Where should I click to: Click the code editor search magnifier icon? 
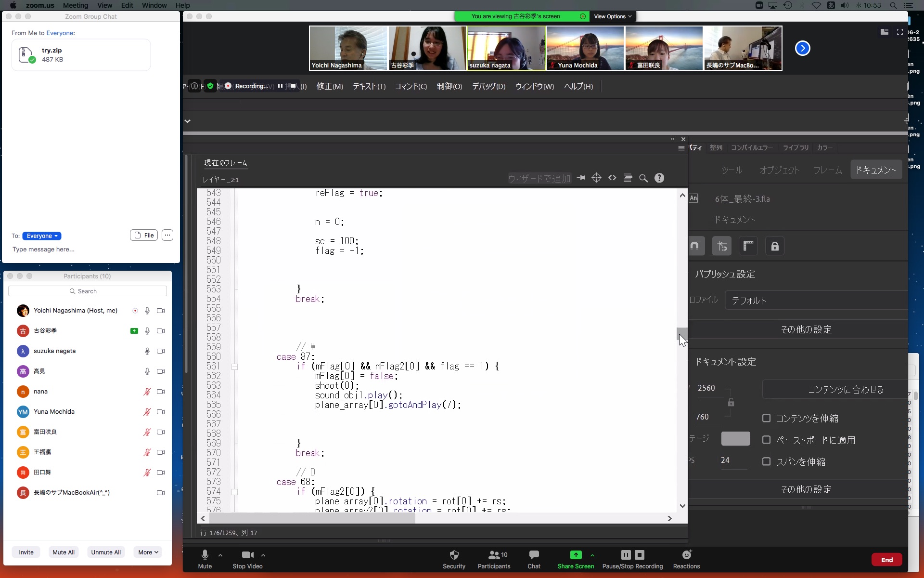click(x=643, y=178)
